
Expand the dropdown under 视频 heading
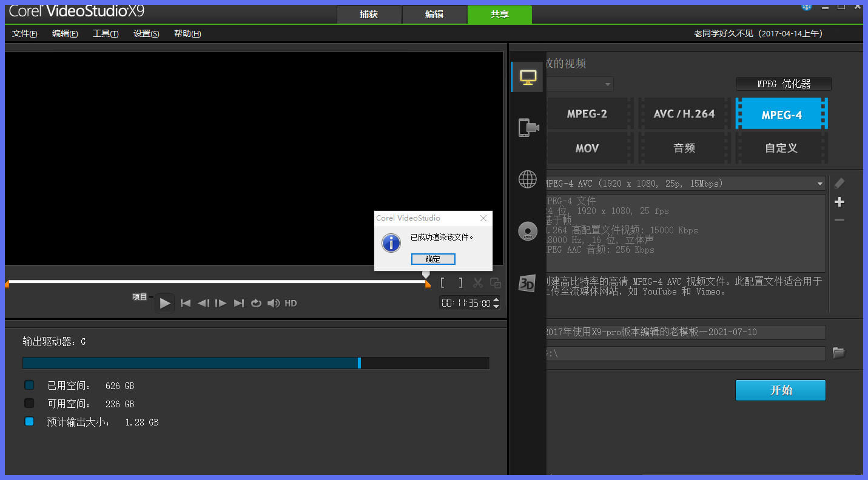608,84
